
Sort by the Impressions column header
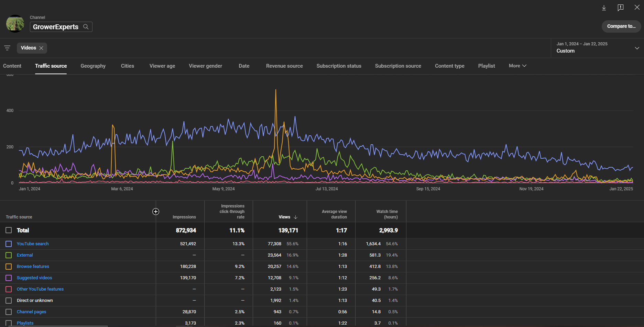click(x=184, y=217)
